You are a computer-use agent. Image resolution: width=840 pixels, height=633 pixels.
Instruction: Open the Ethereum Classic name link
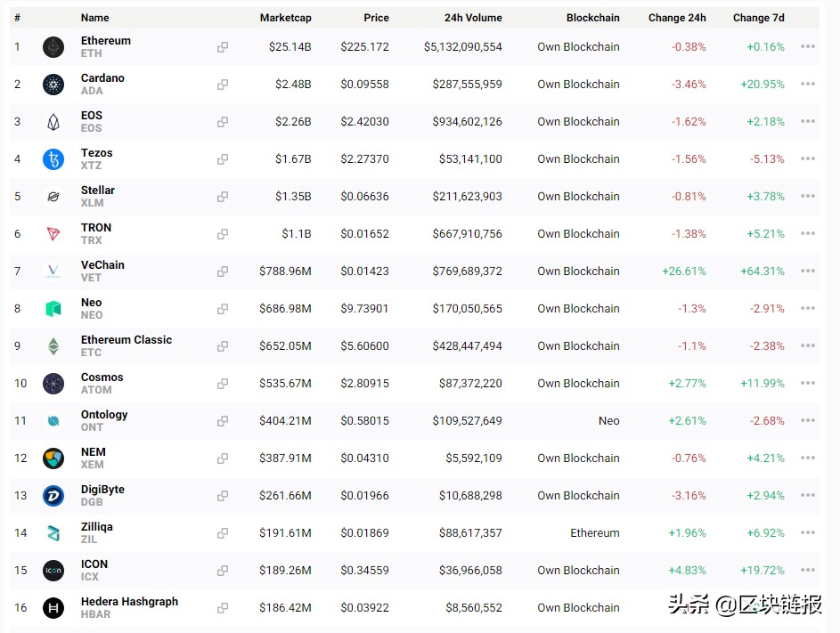[126, 340]
